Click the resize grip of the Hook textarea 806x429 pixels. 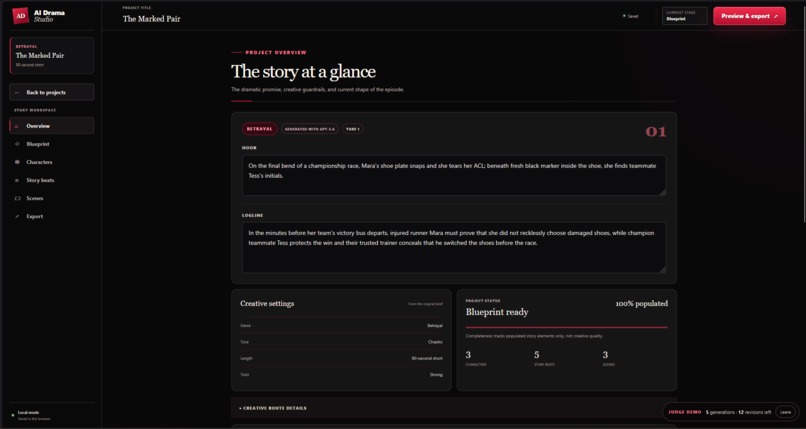tap(663, 192)
